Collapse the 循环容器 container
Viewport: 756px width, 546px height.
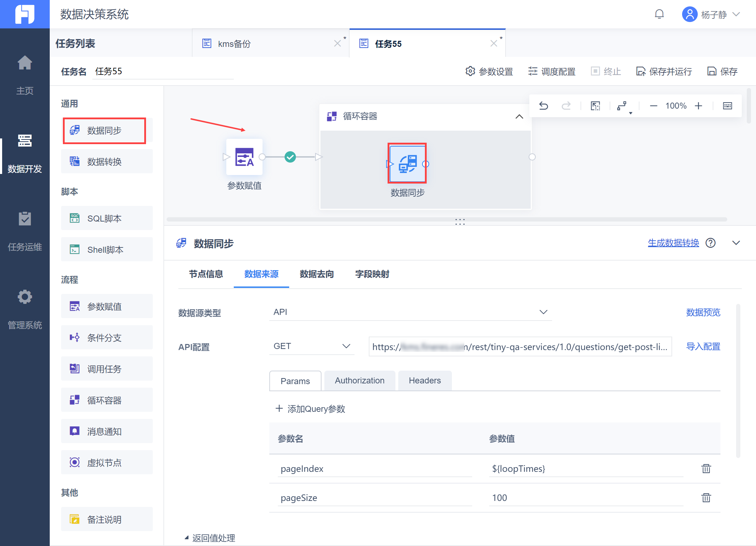tap(519, 116)
